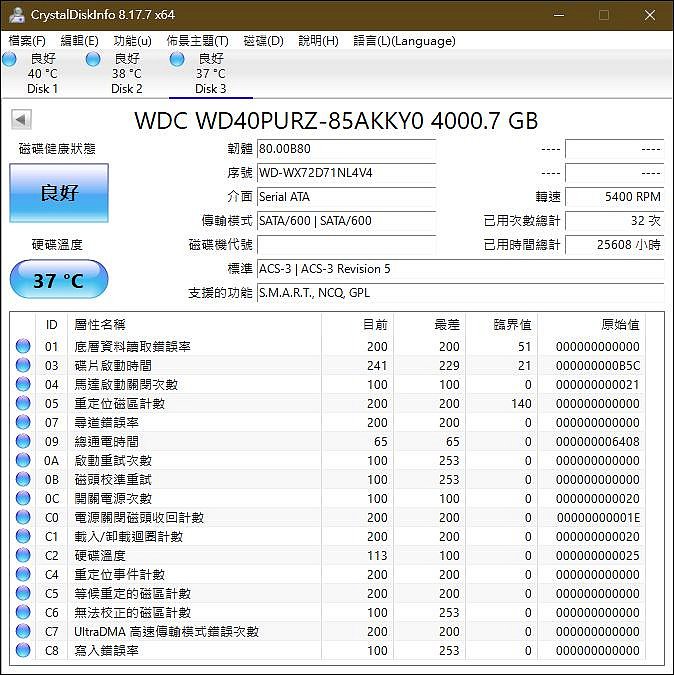Click the power on count 32 次 field
Image resolution: width=674 pixels, height=675 pixels.
615,221
